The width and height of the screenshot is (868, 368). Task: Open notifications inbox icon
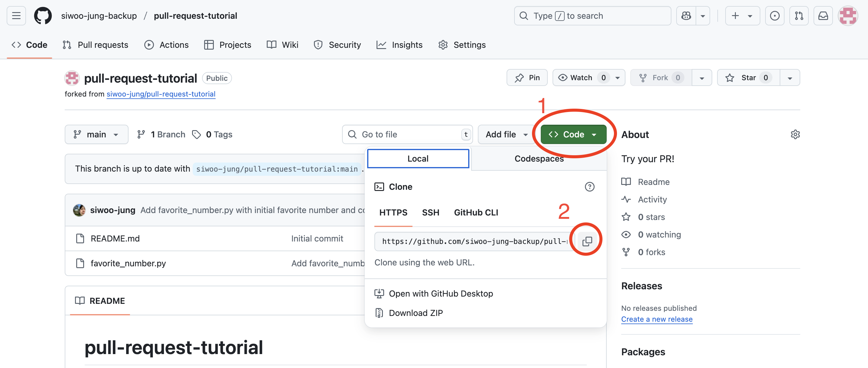coord(823,16)
